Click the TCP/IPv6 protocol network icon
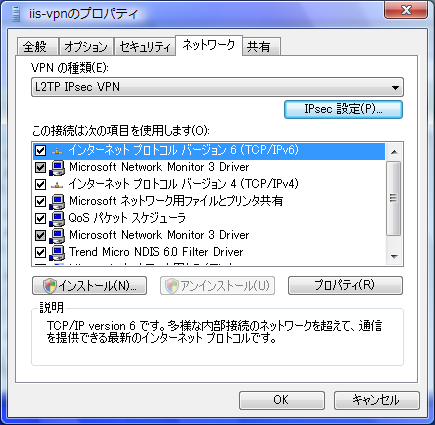 [x=57, y=151]
